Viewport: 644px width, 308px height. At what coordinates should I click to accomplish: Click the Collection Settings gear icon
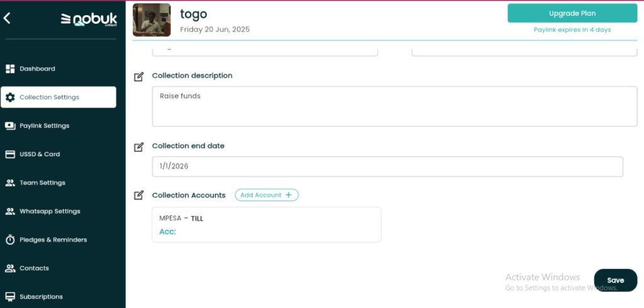pyautogui.click(x=10, y=97)
